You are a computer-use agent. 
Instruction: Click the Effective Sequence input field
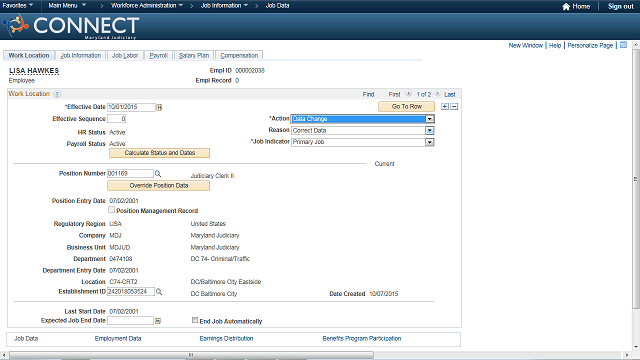tap(116, 119)
